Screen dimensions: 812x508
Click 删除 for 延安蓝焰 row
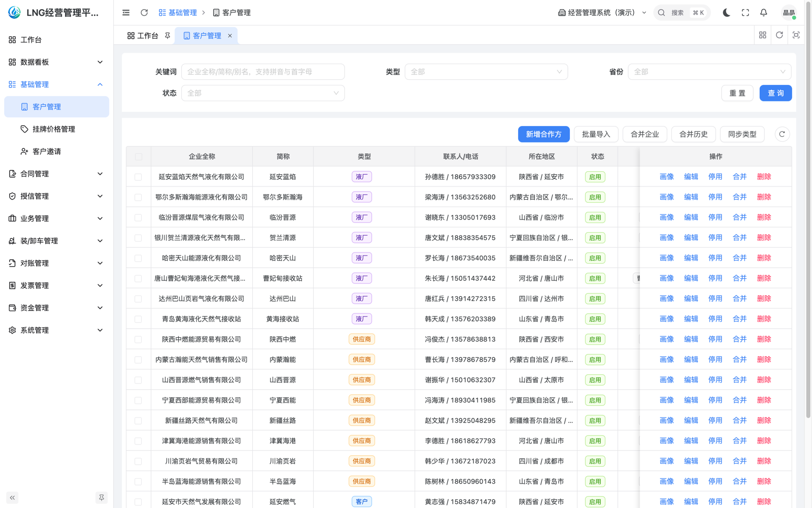(x=764, y=177)
